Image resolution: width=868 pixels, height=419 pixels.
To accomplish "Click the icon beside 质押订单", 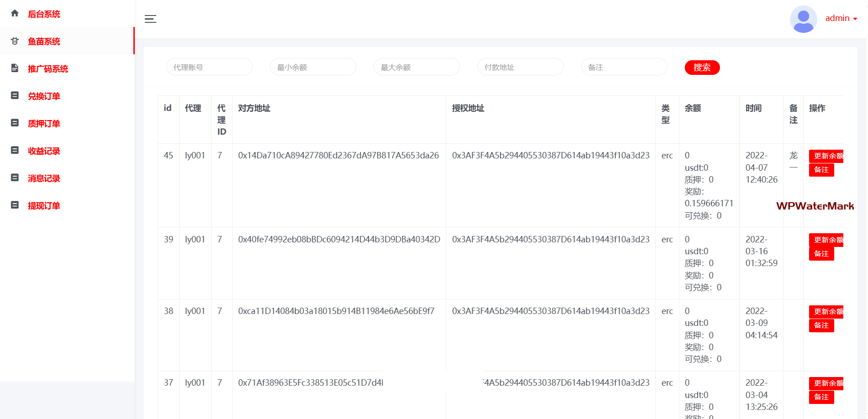I will click(15, 123).
